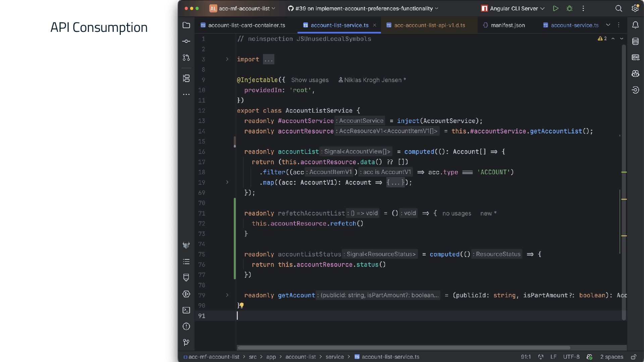Image resolution: width=644 pixels, height=362 pixels.
Task: Open the Git branch tool window
Action: pos(186,342)
